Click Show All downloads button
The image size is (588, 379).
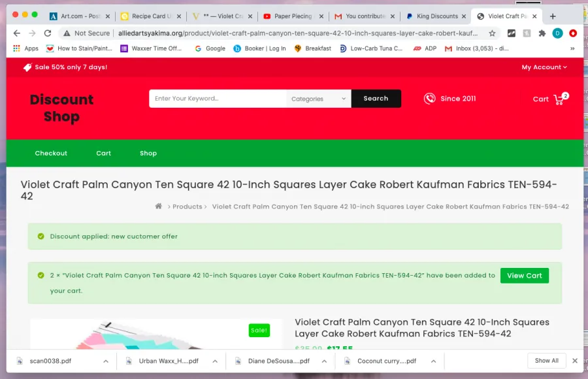coord(546,361)
